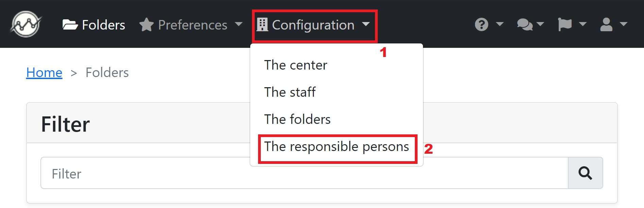Choose The responsible persons entry

point(336,147)
